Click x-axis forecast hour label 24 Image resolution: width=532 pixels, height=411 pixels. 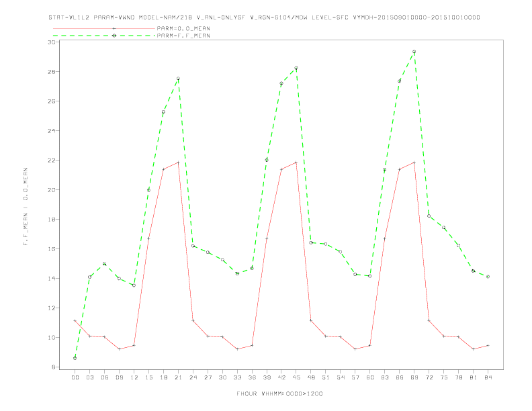pos(193,377)
